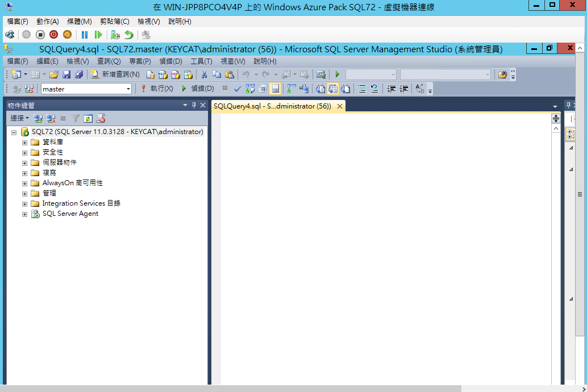
Task: Click the Display Estimated Execution Plan icon
Action: pos(250,89)
